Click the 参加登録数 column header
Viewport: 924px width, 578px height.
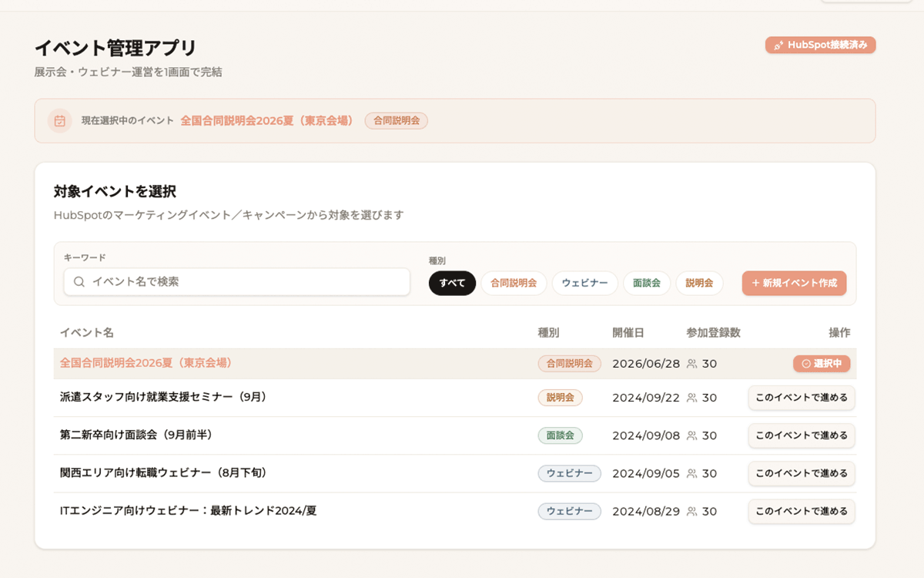[713, 333]
